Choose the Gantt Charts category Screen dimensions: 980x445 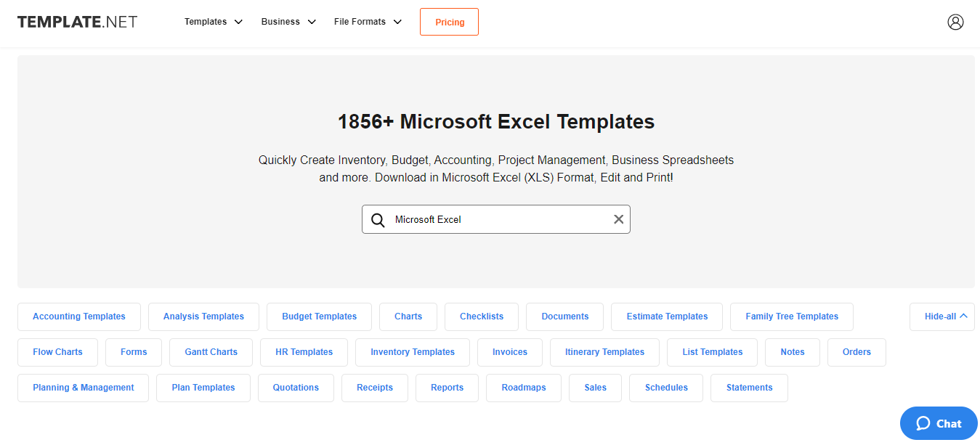(x=211, y=352)
